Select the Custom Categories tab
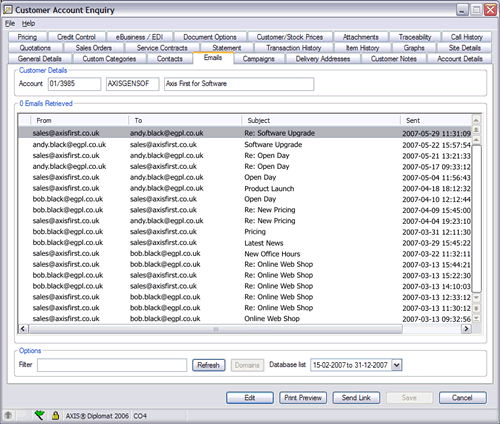 tap(109, 59)
